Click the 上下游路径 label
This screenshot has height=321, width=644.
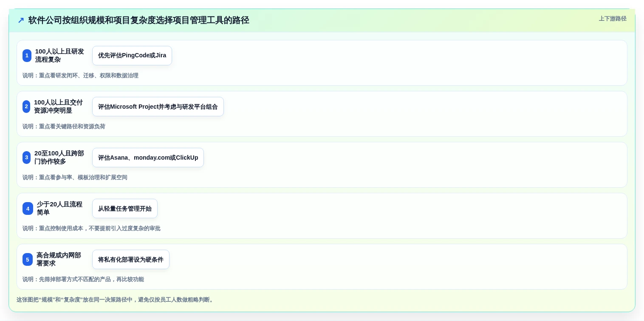point(613,19)
